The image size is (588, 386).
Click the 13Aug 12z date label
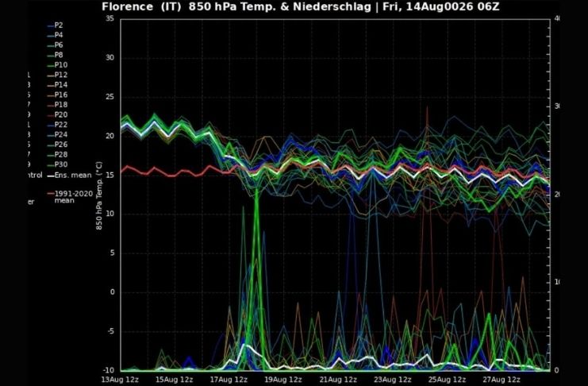[120, 380]
